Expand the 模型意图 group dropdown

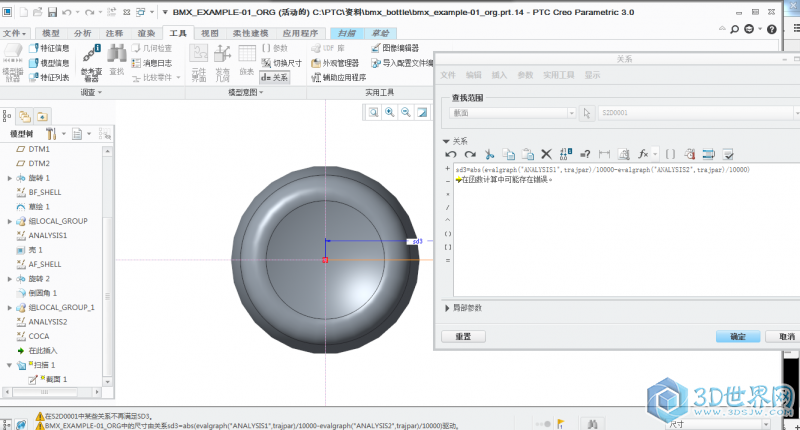[245, 92]
